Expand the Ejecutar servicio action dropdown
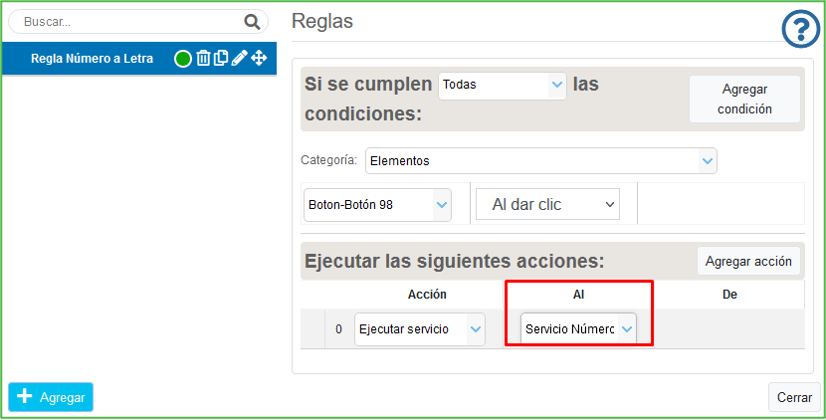 tap(419, 329)
